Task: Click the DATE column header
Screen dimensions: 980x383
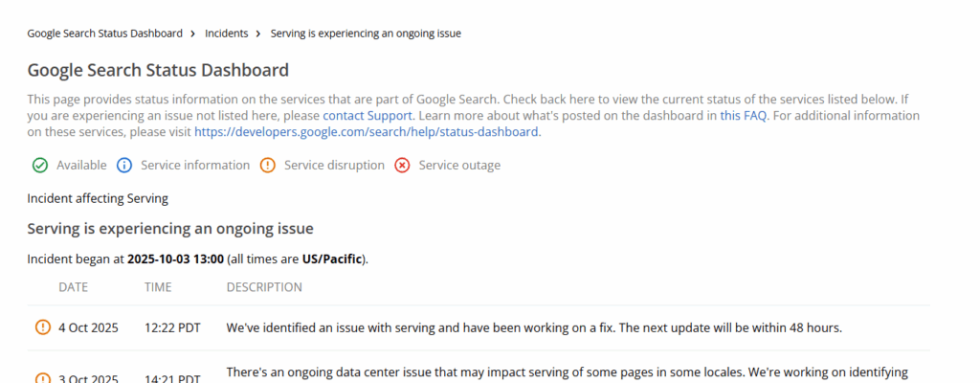Action: point(74,287)
